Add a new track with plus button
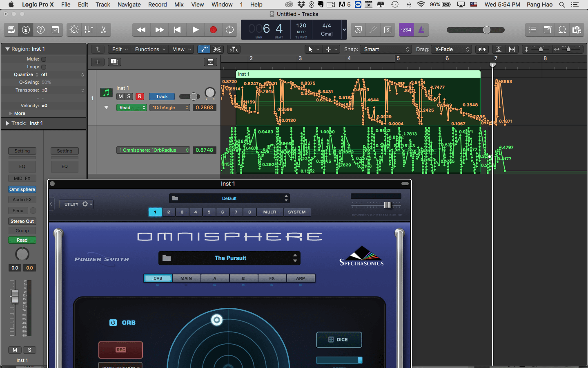This screenshot has height=368, width=588. tap(98, 62)
